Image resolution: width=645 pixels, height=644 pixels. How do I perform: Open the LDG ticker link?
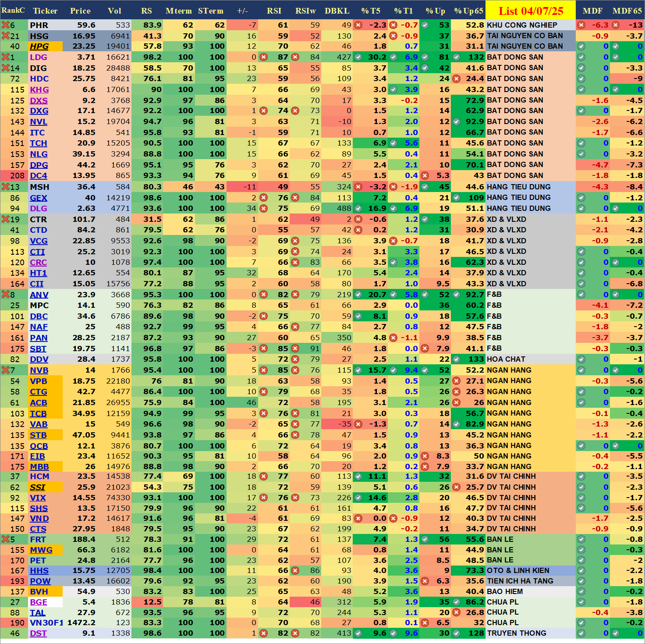39,57
